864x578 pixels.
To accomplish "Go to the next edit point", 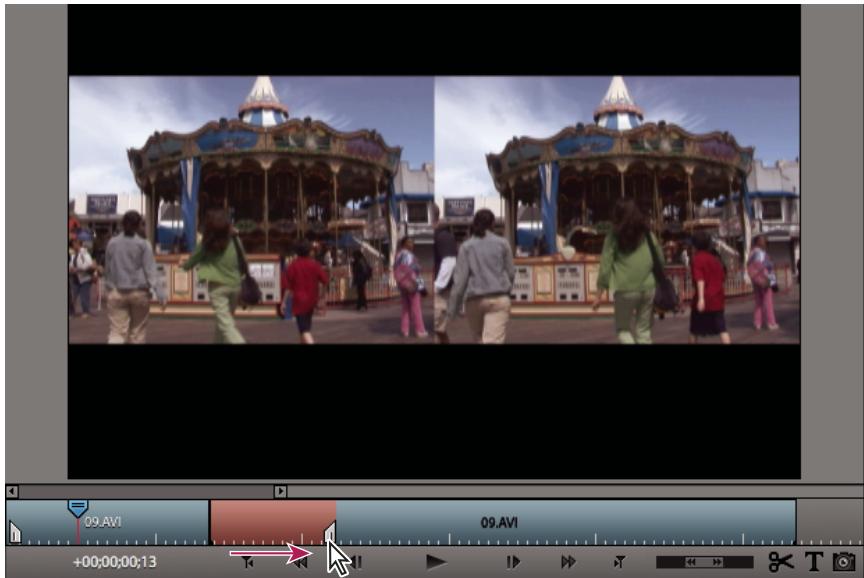I will (x=619, y=562).
